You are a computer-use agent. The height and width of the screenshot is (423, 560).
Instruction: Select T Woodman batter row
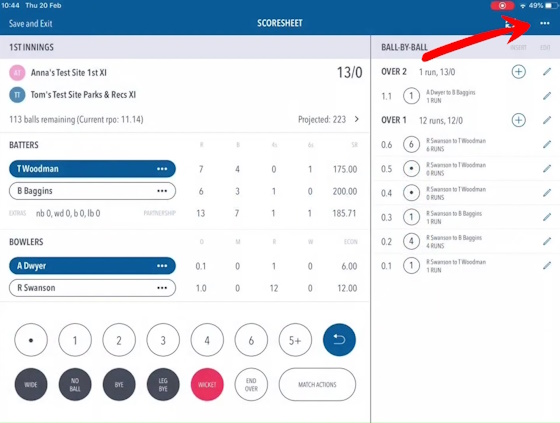(x=92, y=169)
